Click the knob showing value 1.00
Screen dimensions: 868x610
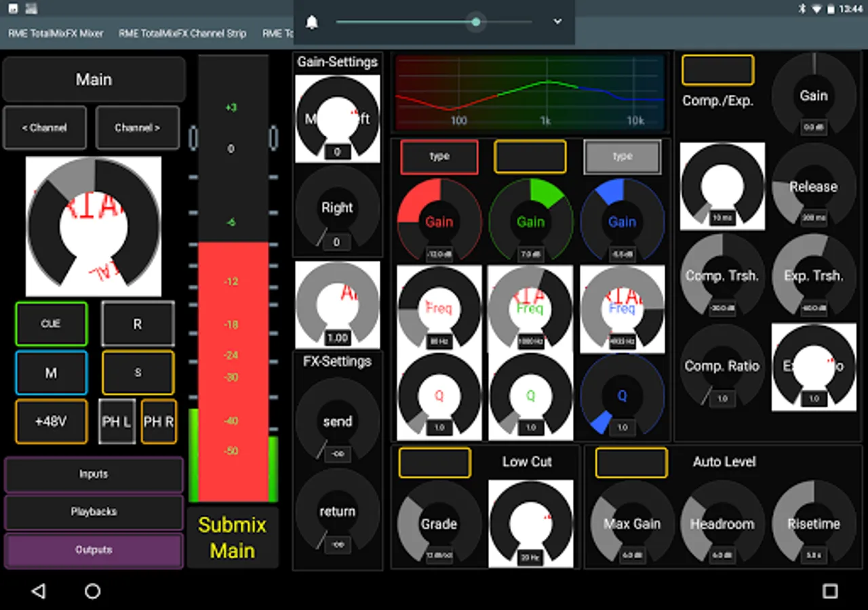click(338, 305)
